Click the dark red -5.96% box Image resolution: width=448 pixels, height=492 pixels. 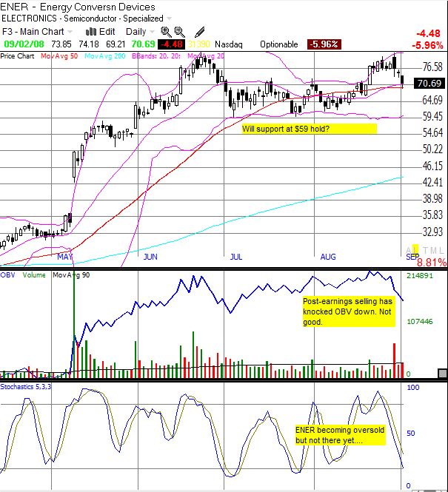[x=324, y=44]
